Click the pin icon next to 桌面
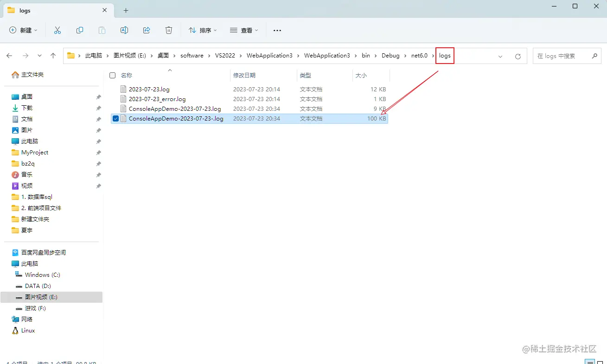Screen dimensions: 607x364 pyautogui.click(x=98, y=97)
